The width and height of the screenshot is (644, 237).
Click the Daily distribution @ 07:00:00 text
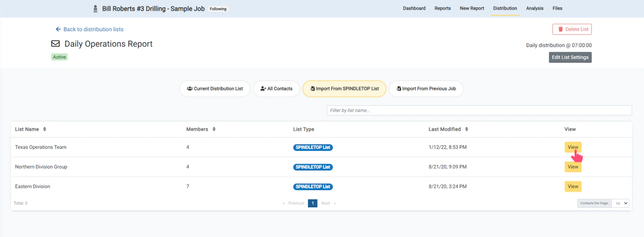(x=559, y=45)
